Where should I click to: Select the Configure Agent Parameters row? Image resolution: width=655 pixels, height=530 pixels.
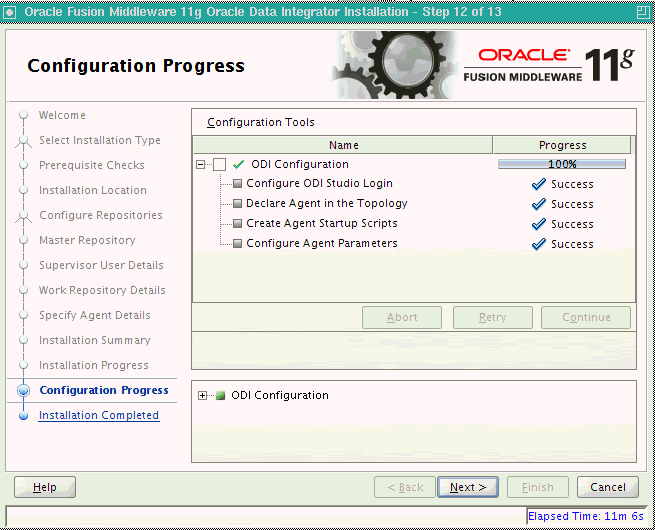(414, 244)
